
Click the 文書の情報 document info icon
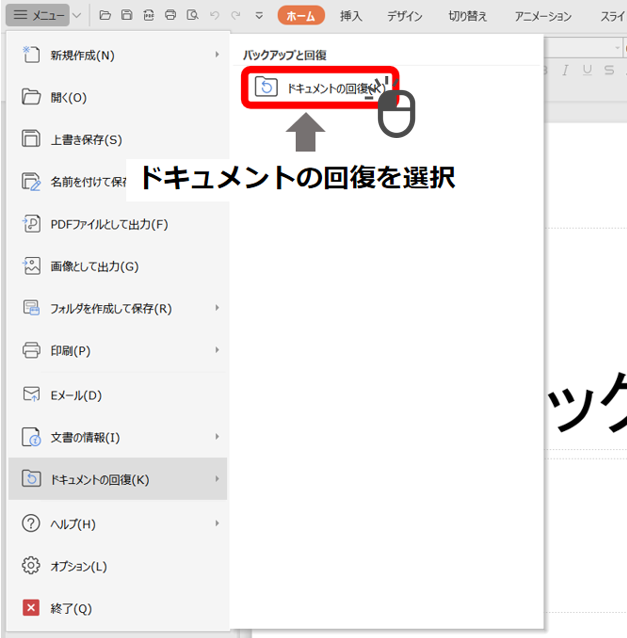tap(31, 437)
